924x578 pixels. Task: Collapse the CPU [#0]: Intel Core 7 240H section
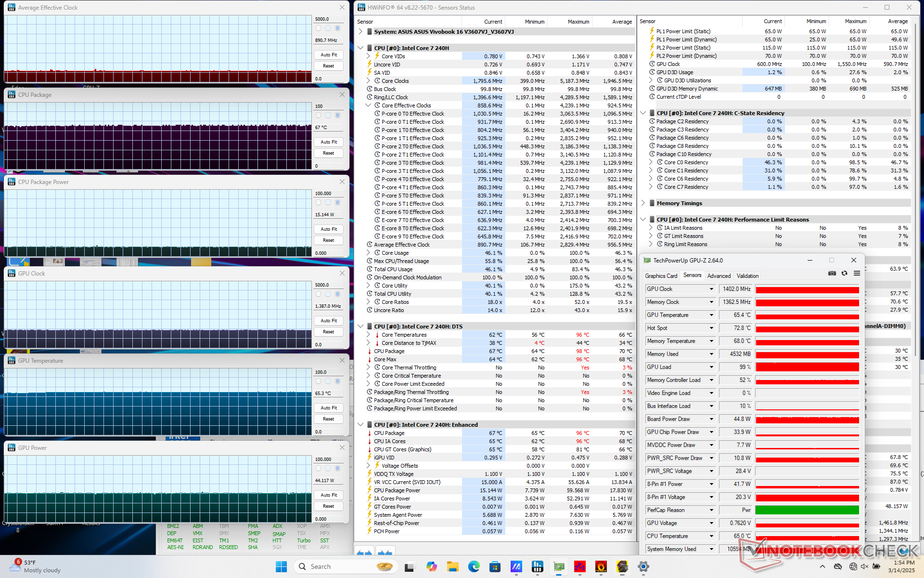[x=360, y=48]
